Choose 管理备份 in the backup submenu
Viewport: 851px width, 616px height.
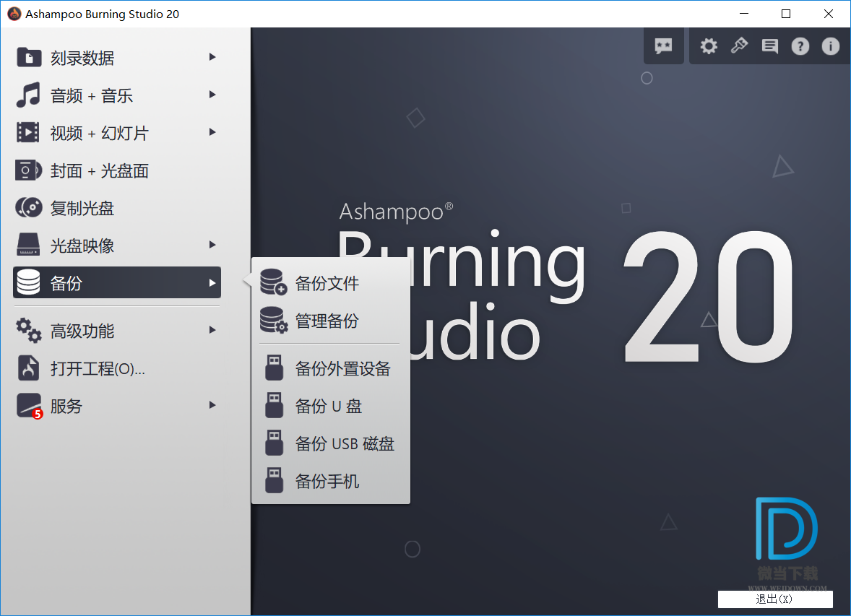tap(327, 321)
